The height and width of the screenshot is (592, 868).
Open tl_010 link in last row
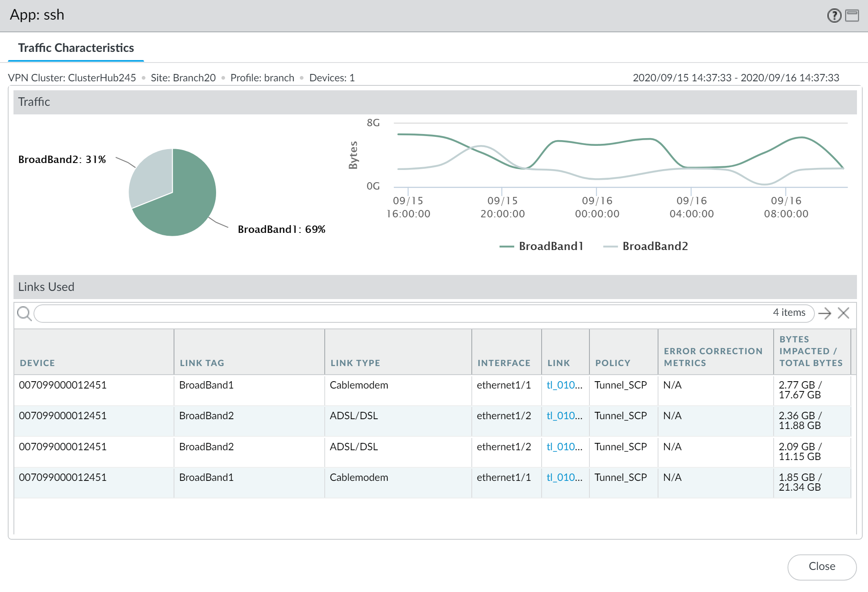click(x=561, y=477)
